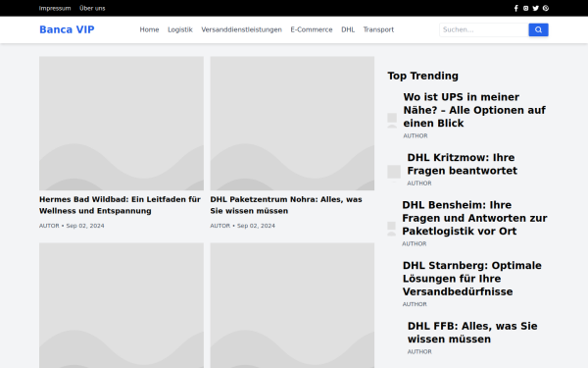The image size is (588, 368).
Task: Open the Instagram social icon
Action: point(525,8)
